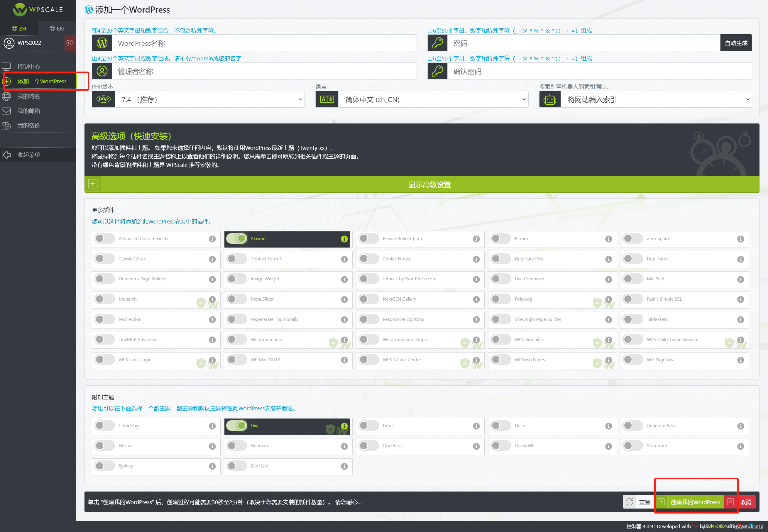This screenshot has width=768, height=532.
Task: Enable the Classic Editor toggle
Action: click(x=104, y=259)
